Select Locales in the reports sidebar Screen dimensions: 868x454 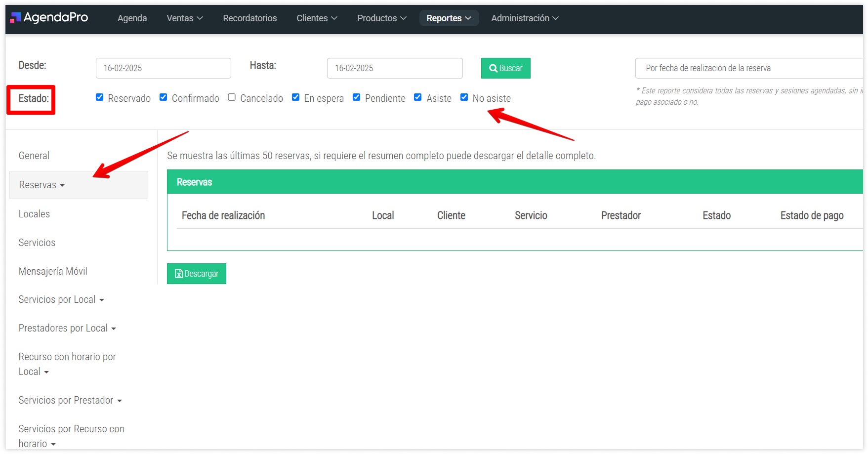tap(34, 214)
